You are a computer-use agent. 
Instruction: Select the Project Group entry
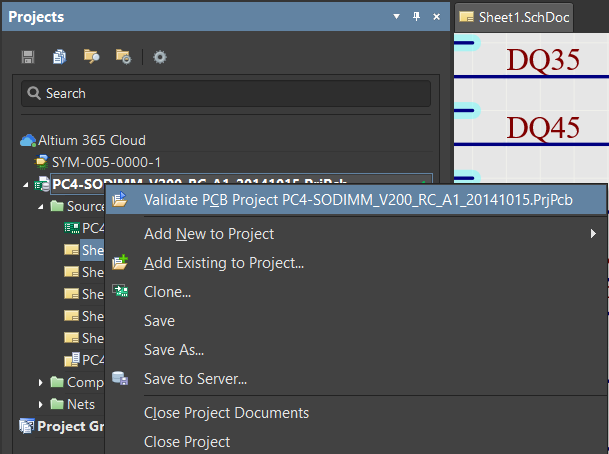pyautogui.click(x=70, y=426)
